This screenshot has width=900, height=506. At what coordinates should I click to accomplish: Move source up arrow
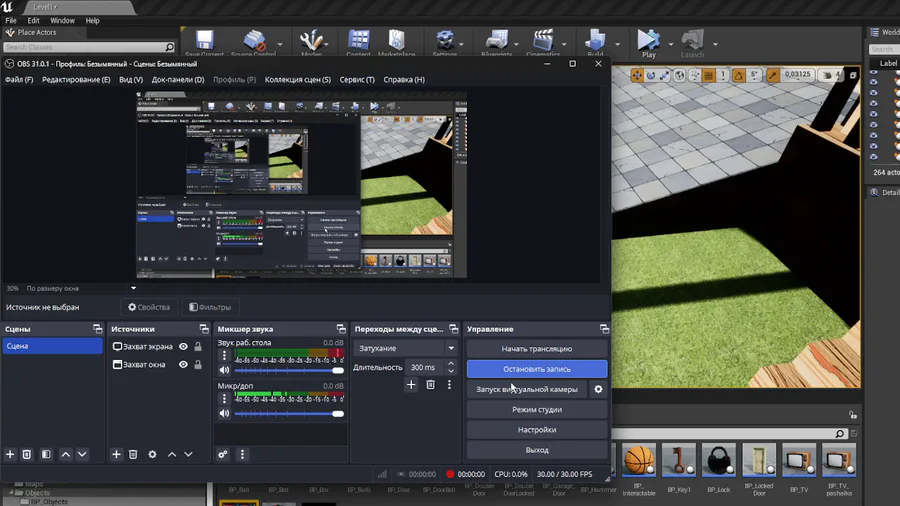[172, 454]
